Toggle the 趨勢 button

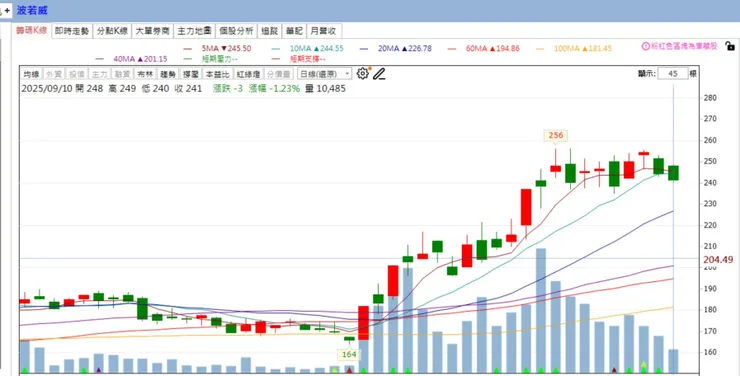[x=168, y=74]
